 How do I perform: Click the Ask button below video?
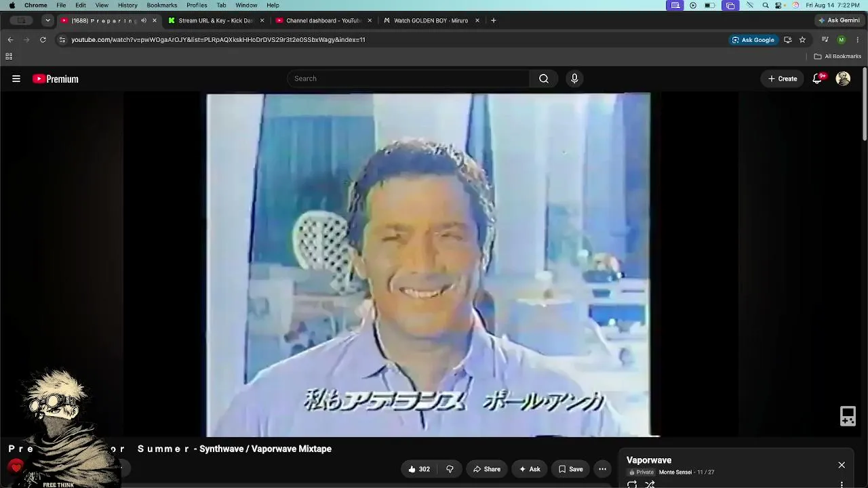pyautogui.click(x=530, y=469)
